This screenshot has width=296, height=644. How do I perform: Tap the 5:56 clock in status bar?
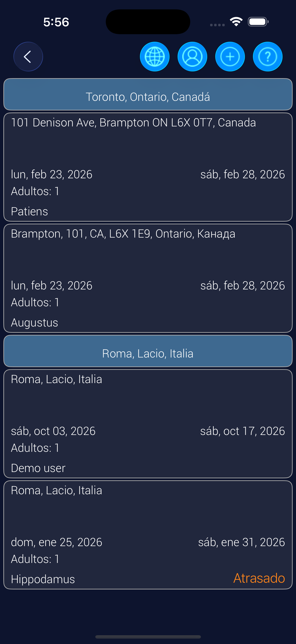point(56,22)
